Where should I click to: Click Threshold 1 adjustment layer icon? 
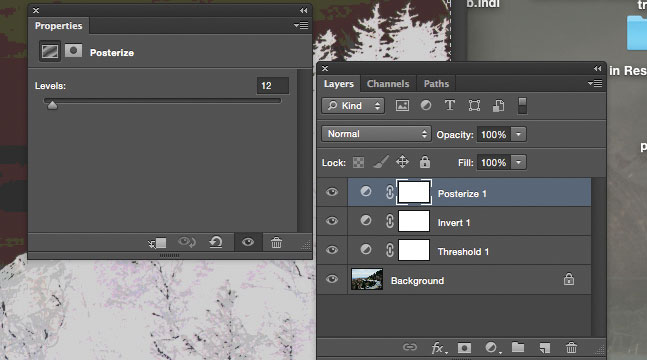coord(366,249)
